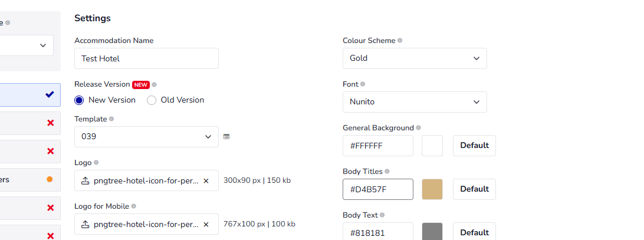Image resolution: width=644 pixels, height=240 pixels.
Task: Click the info icon next to Body Titles
Action: (387, 172)
